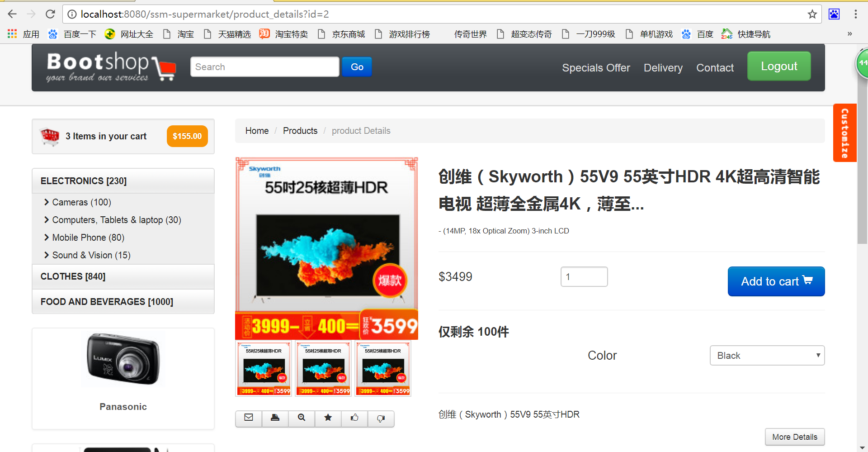
Task: Click the $3499 price text
Action: coord(455,276)
